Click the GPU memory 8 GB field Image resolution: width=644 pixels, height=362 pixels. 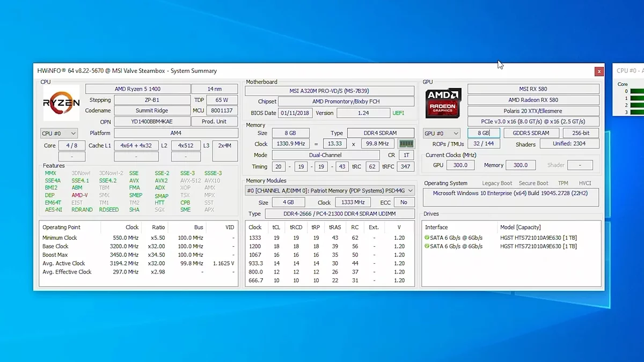pos(484,133)
